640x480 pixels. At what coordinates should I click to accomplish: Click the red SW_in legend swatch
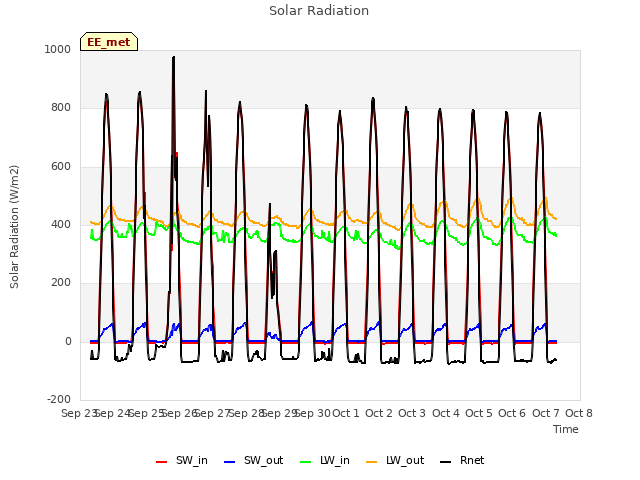[162, 462]
